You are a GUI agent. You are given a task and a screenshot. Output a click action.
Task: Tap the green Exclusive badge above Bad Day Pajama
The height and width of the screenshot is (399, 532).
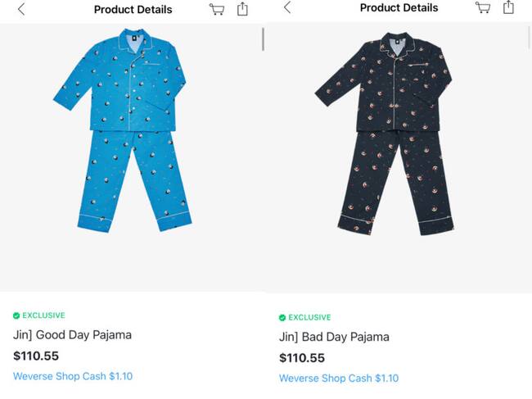(283, 317)
